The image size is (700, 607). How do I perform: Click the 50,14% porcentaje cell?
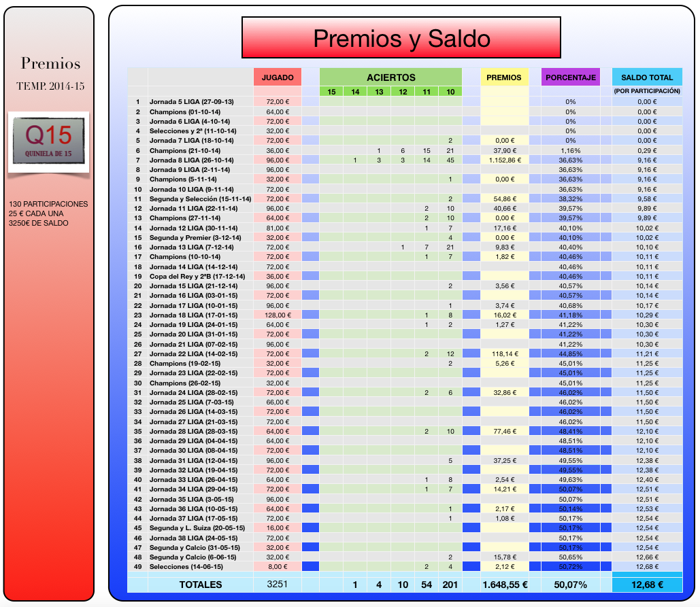click(x=571, y=509)
